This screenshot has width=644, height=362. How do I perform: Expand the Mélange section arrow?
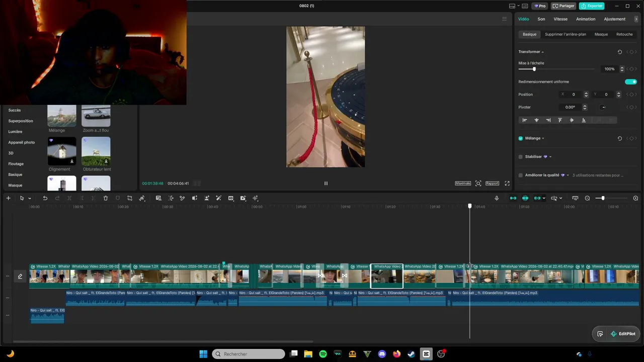tap(543, 139)
